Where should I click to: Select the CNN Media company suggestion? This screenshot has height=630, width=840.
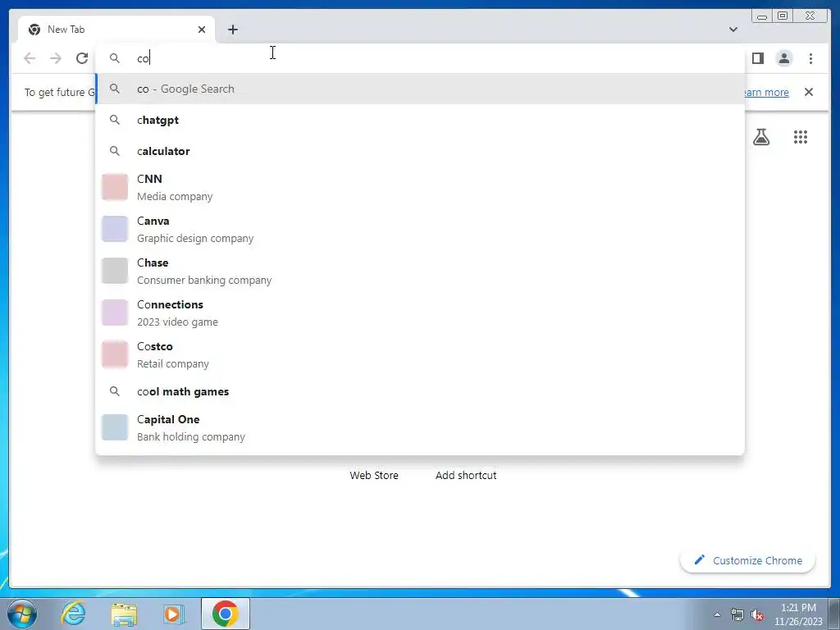pyautogui.click(x=420, y=187)
